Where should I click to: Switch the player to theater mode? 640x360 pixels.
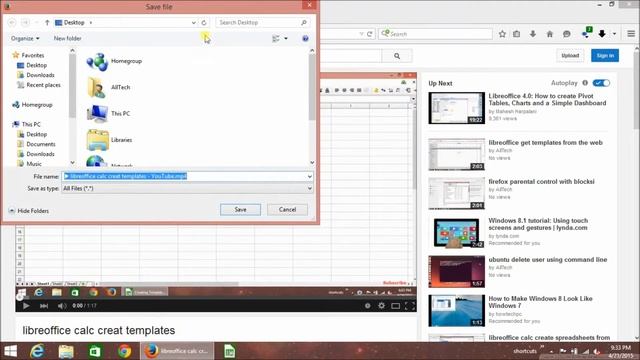pyautogui.click(x=396, y=305)
